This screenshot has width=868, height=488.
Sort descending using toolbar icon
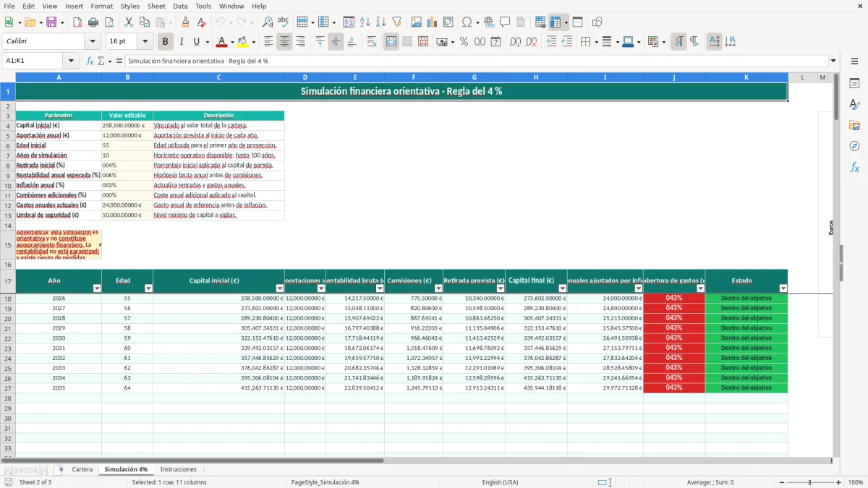pos(381,22)
